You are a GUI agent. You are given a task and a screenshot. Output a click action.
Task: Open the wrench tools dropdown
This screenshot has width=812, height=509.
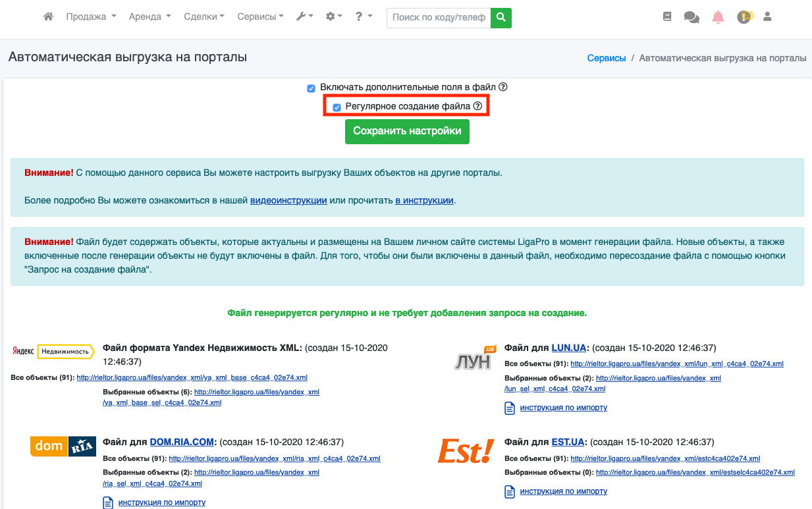(304, 17)
